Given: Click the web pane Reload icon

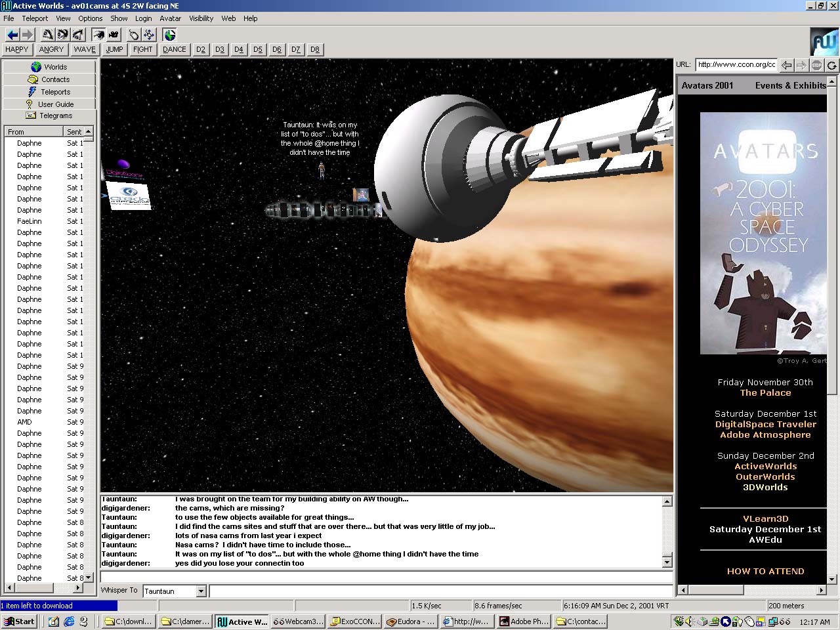Looking at the screenshot, I should (x=831, y=65).
